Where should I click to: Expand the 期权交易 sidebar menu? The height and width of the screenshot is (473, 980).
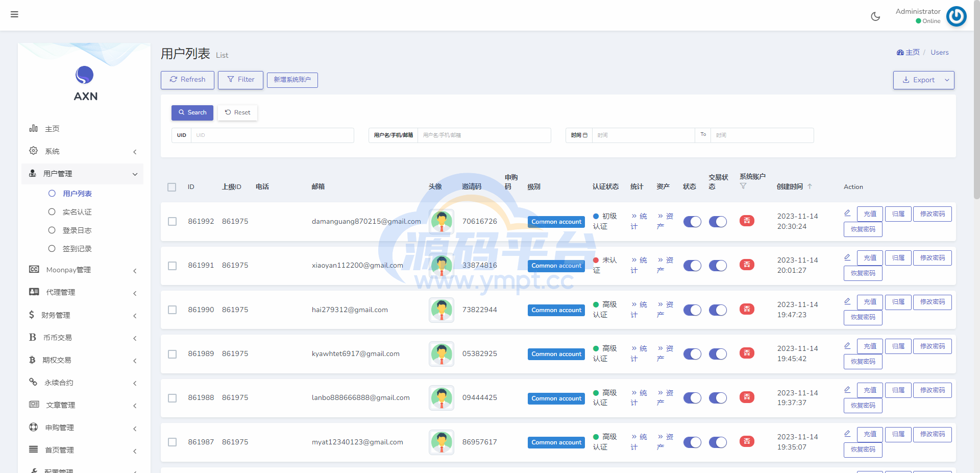82,360
